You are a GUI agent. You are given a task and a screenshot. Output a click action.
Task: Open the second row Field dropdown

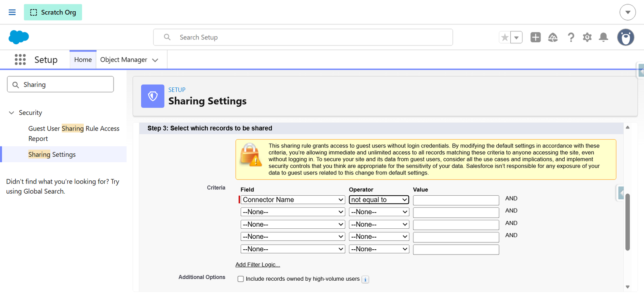tap(293, 212)
